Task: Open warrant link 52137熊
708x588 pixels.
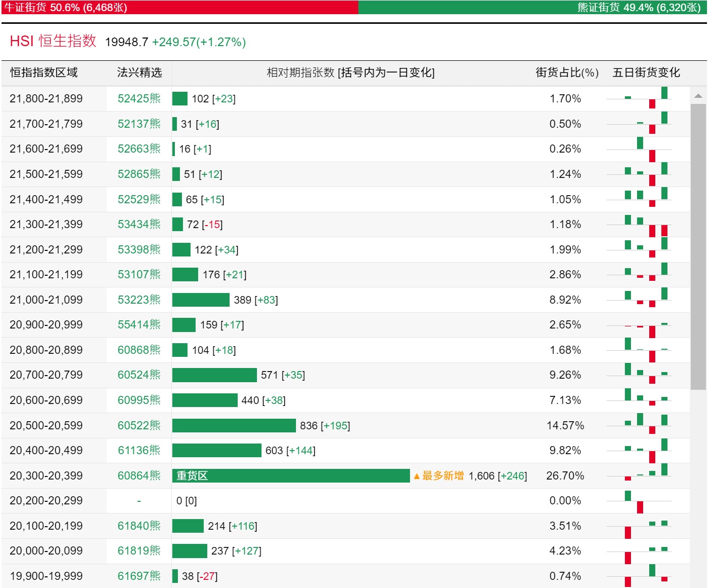Action: (x=139, y=124)
